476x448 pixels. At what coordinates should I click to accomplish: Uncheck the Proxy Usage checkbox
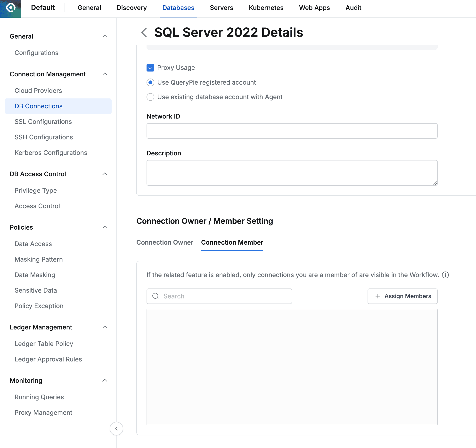coord(150,68)
